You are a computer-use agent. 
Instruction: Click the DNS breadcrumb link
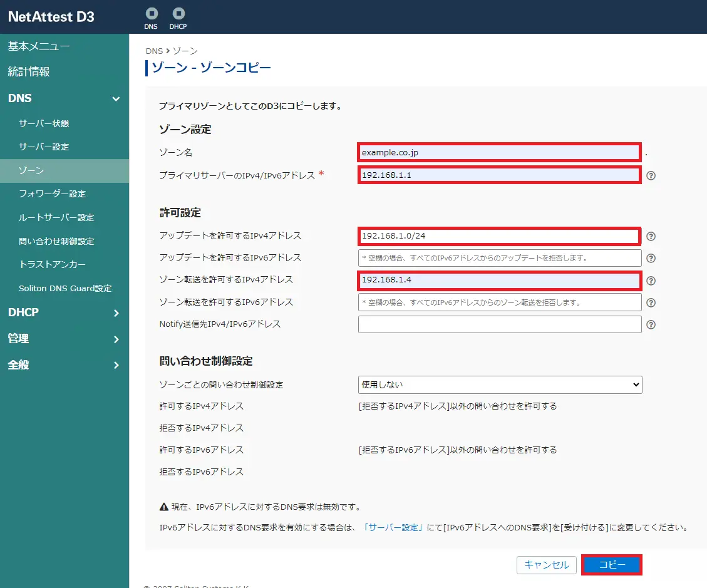tap(154, 51)
